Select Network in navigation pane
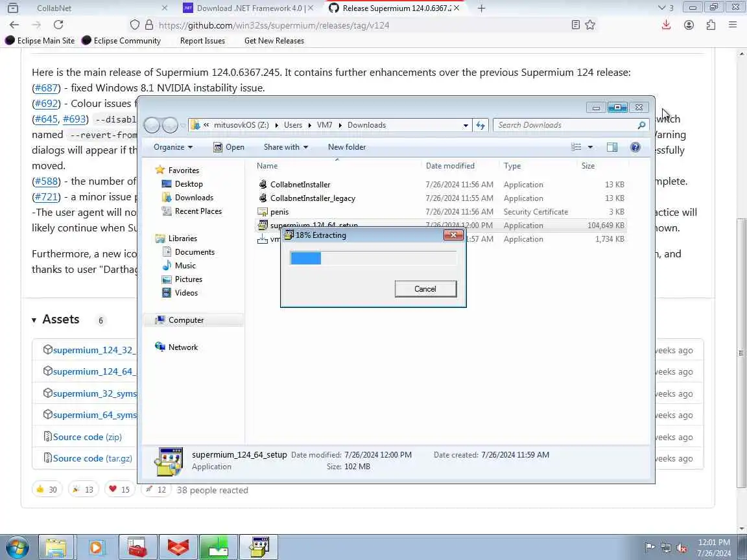 183,347
